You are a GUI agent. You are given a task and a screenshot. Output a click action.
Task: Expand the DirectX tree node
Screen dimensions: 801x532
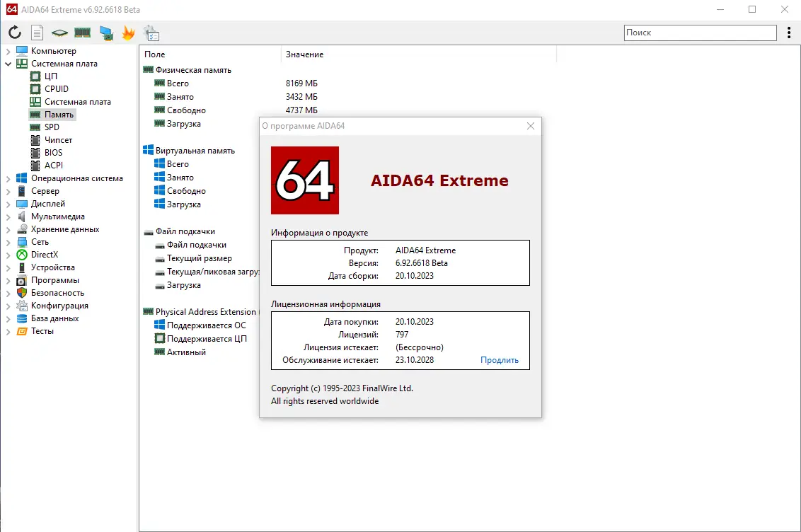coord(8,255)
